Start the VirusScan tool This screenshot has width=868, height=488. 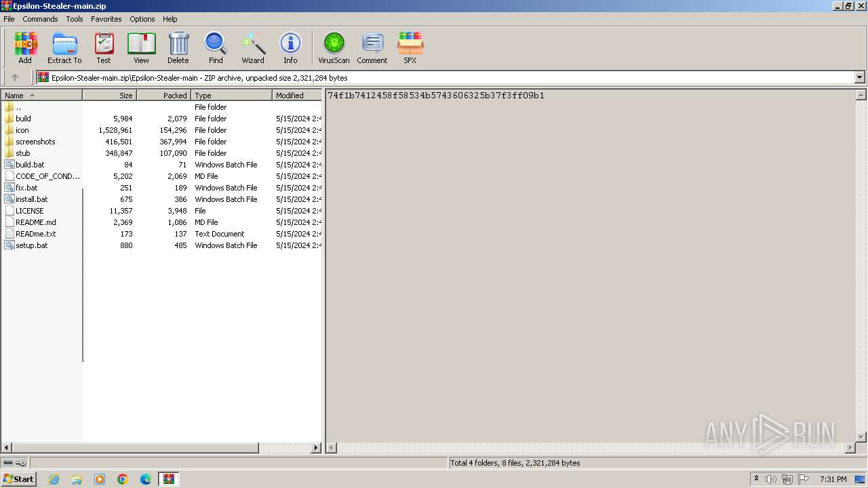tap(334, 47)
